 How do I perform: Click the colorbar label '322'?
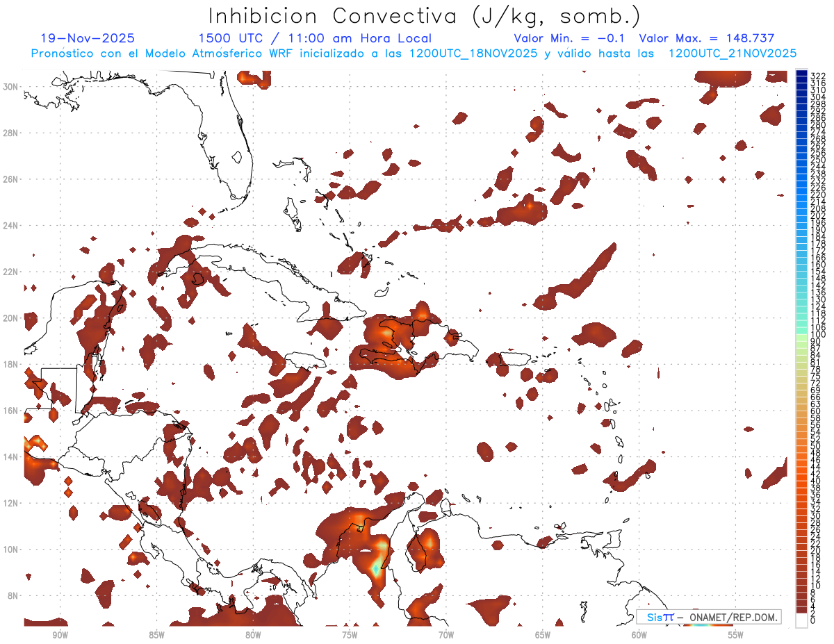[x=817, y=76]
